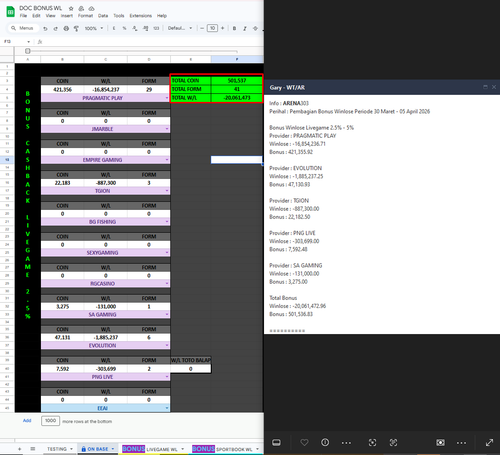Viewport: 500px width, 455px height.
Task: Click the move-to-folder icon beside title
Action: click(81, 8)
